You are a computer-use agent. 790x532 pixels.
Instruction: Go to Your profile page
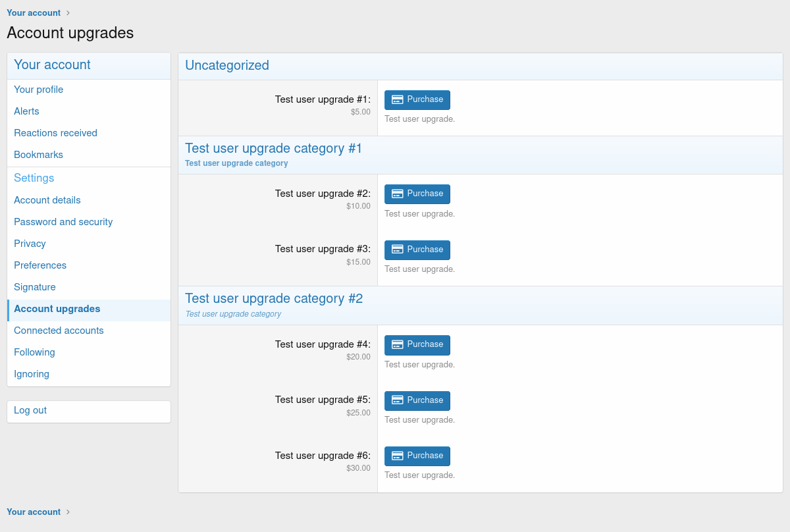point(39,90)
